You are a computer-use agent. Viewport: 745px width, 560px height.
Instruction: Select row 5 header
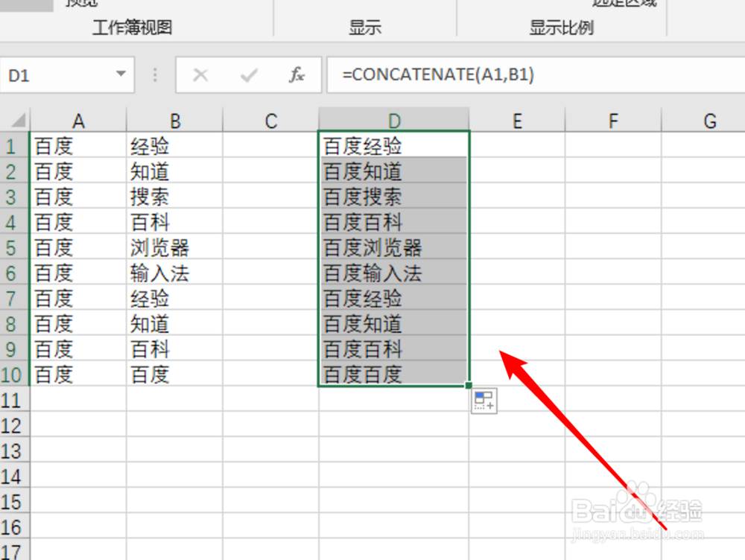point(14,247)
